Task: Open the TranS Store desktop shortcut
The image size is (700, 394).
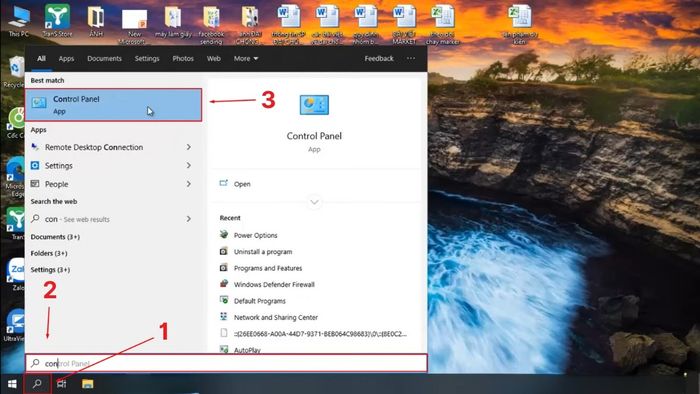Action: click(x=57, y=20)
